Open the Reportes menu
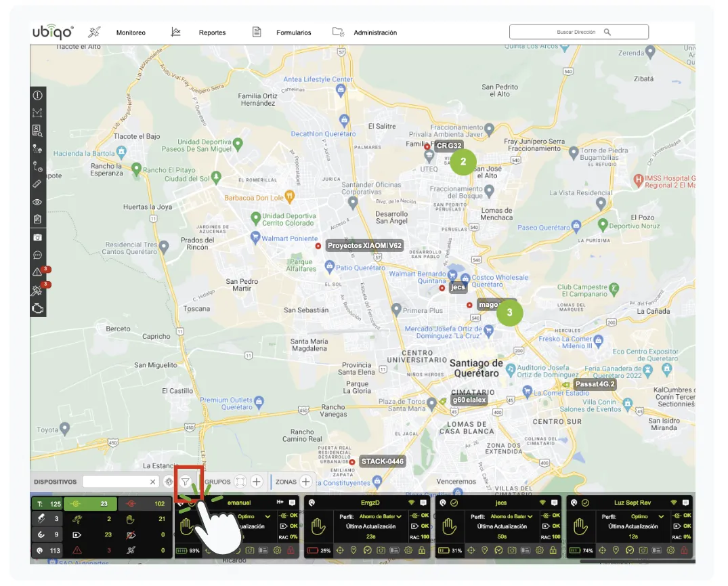The width and height of the screenshot is (728, 586). tap(212, 33)
